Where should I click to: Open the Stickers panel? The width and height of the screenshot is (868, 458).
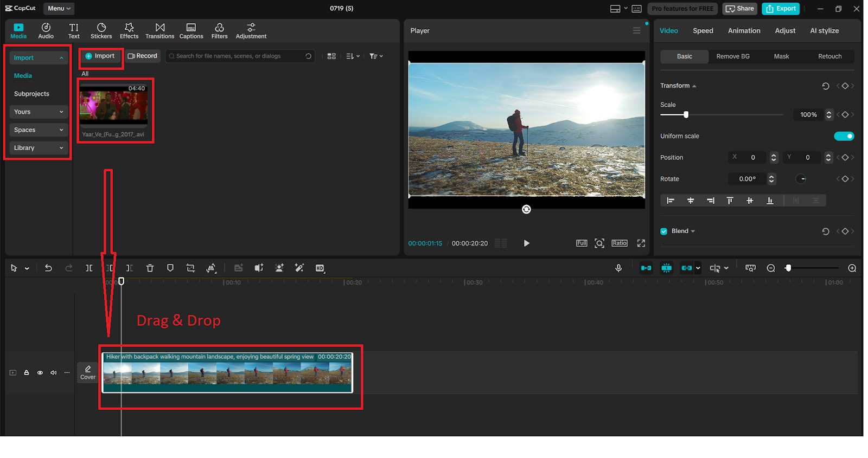point(101,31)
